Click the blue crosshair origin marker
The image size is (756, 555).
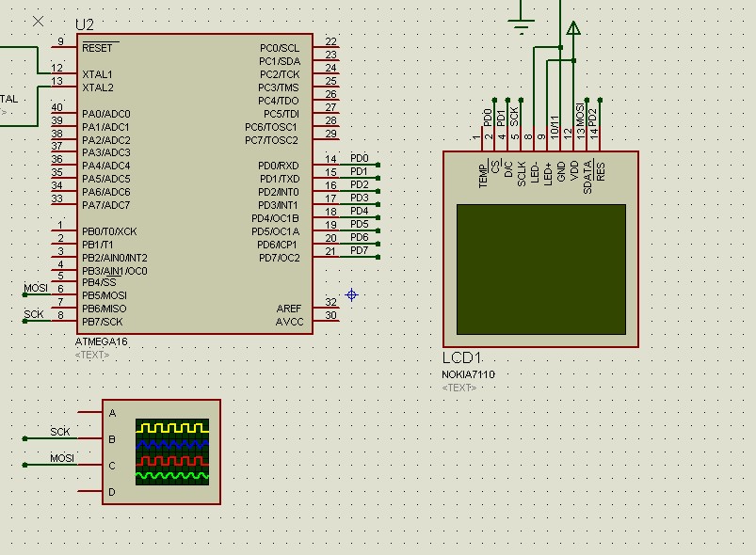[x=351, y=294]
